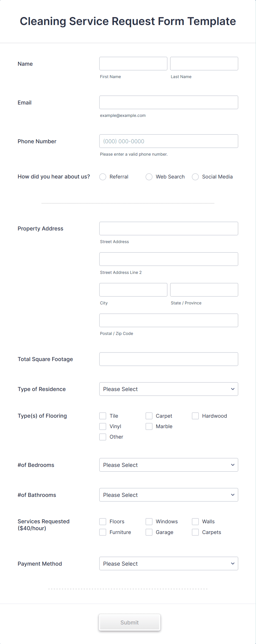Expand the Payment Method dropdown
The image size is (256, 644).
pos(169,564)
